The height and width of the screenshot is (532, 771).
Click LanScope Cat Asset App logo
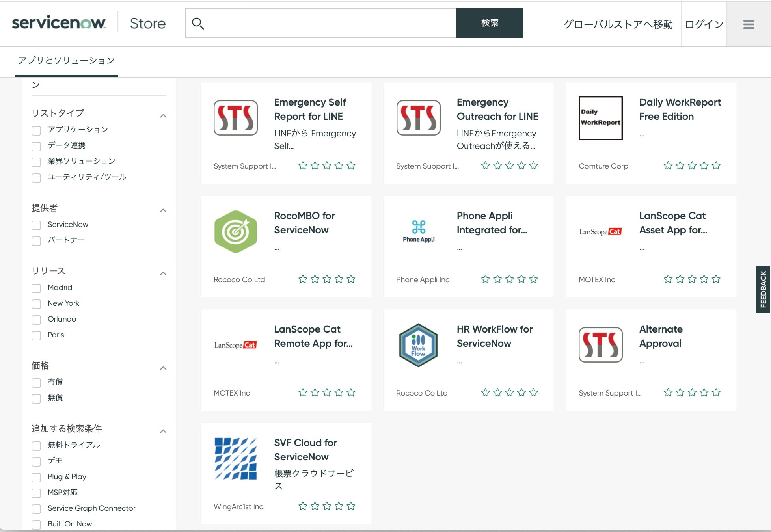point(600,232)
